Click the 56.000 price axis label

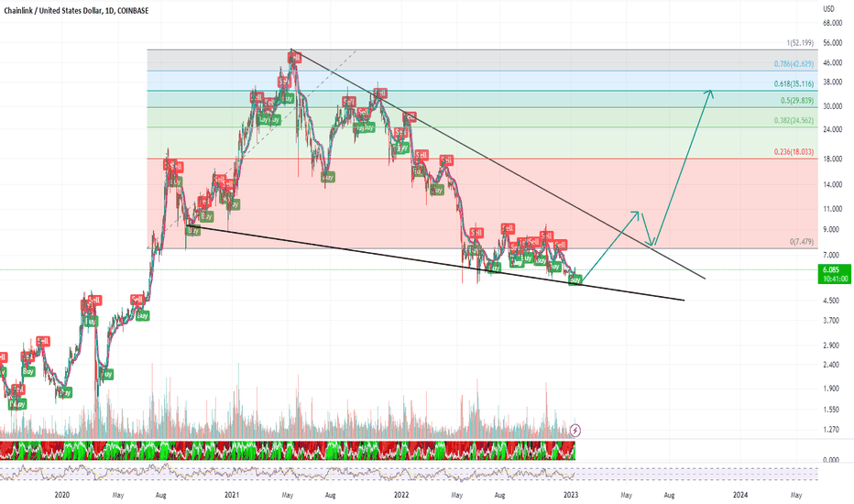click(833, 43)
